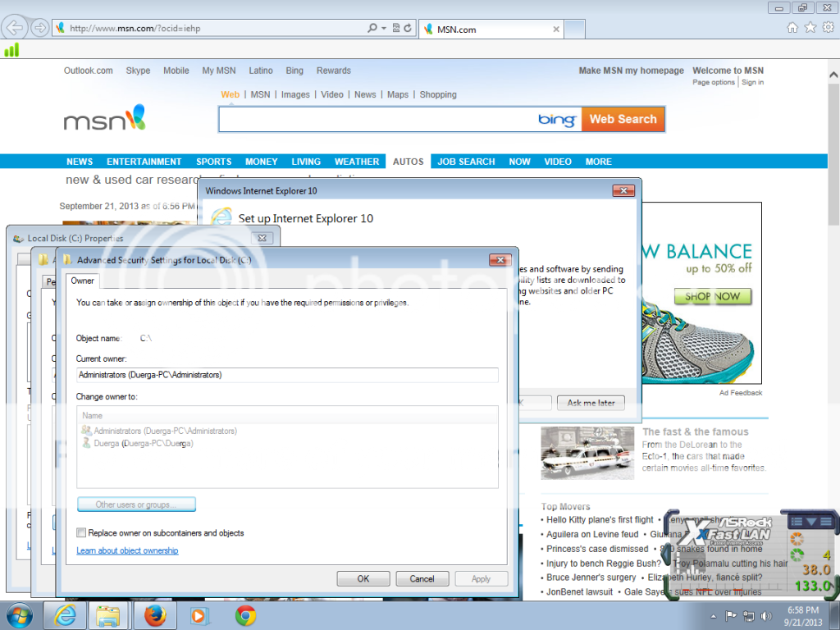
Task: Open the IE Home icon
Action: tap(792, 28)
